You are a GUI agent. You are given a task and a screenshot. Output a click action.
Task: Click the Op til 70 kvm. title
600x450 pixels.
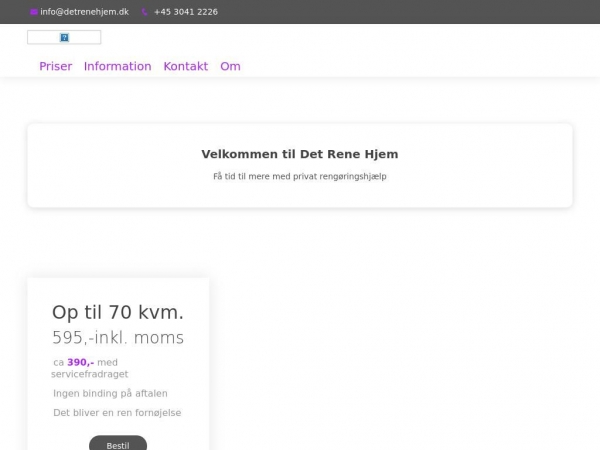(x=118, y=312)
